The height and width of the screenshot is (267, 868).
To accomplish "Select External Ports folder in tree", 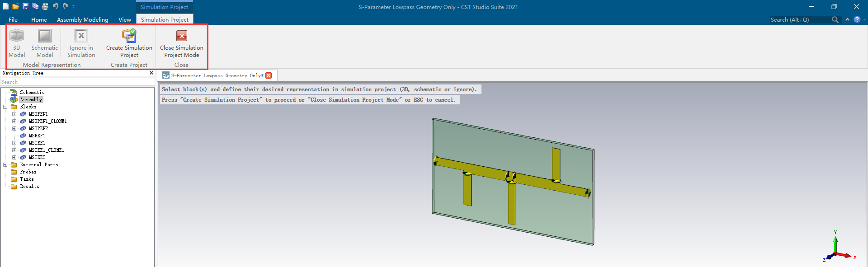I will click(39, 164).
